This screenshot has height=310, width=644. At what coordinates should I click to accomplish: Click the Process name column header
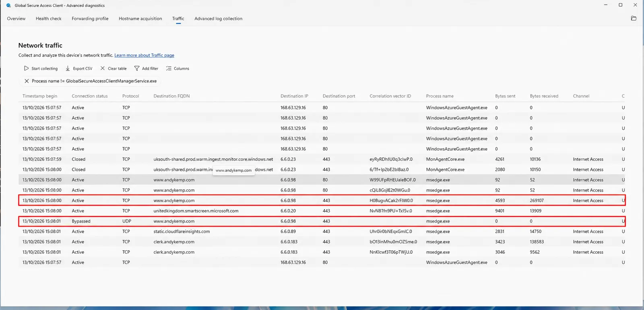tap(440, 96)
